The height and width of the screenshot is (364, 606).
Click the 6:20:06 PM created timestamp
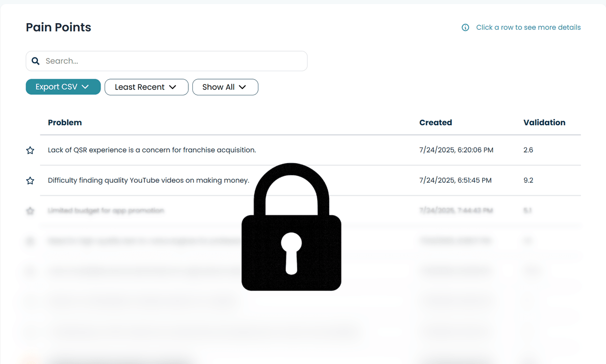455,150
